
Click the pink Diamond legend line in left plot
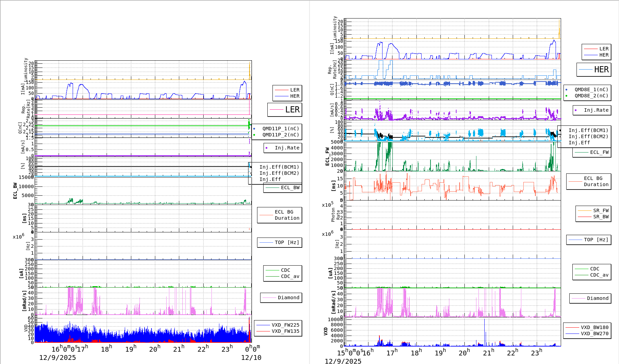[x=269, y=298]
